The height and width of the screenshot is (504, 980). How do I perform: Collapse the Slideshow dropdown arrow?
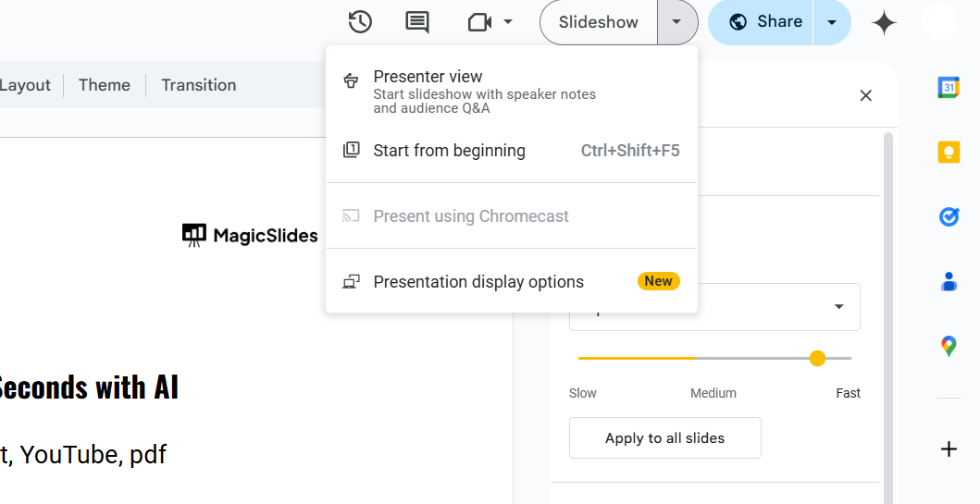(x=677, y=22)
